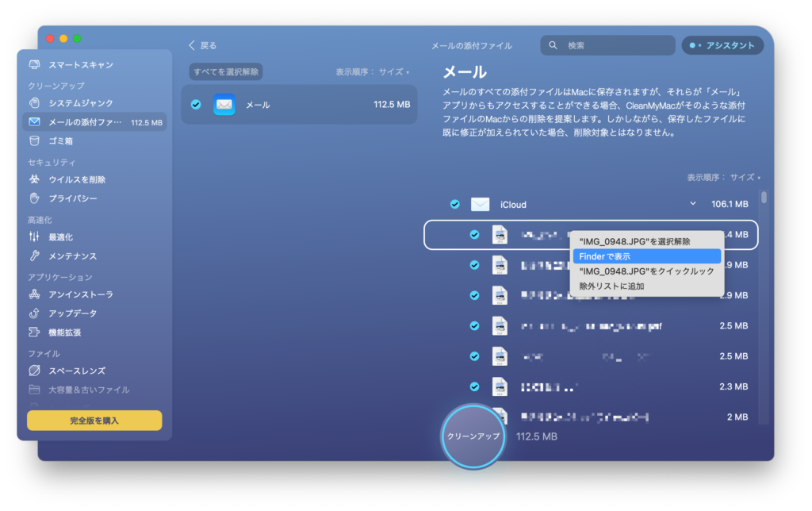Click the file icon of the 2 MB row
The image size is (812, 511).
pyautogui.click(x=500, y=416)
